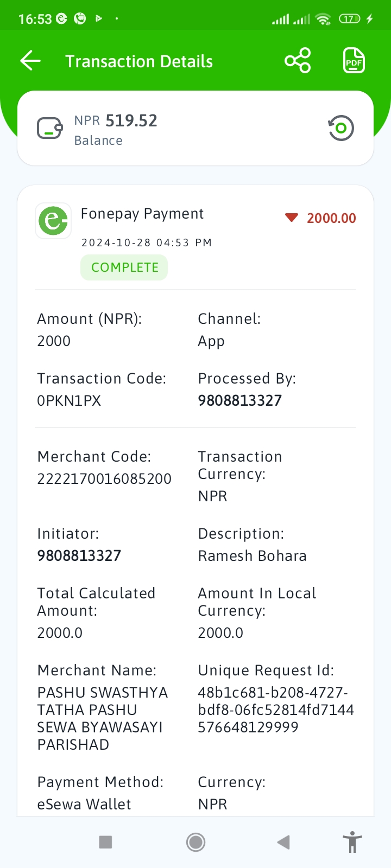This screenshot has width=391, height=868.
Task: Tap the Processed By number 9808813327
Action: [240, 400]
